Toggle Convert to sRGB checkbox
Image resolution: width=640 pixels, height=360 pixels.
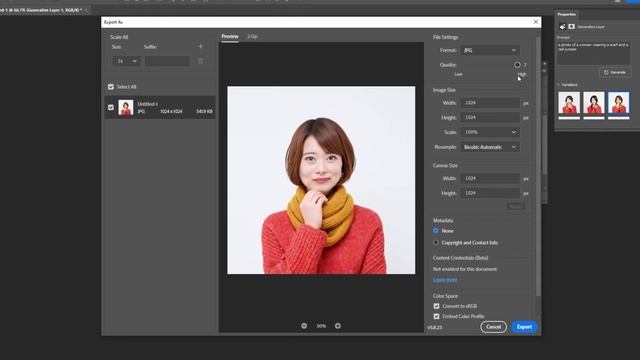pos(436,306)
